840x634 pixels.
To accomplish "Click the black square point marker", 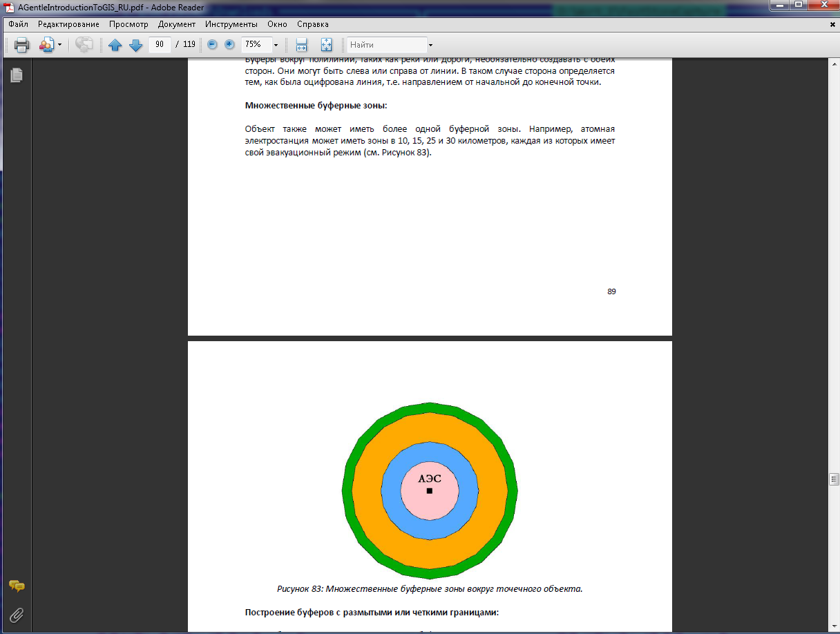I will click(430, 491).
